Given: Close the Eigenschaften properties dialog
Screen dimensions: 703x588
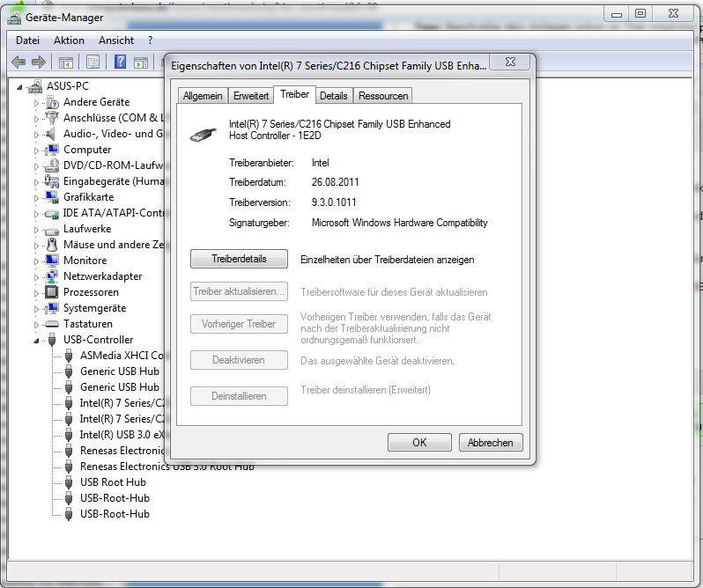Looking at the screenshot, I should pos(510,62).
